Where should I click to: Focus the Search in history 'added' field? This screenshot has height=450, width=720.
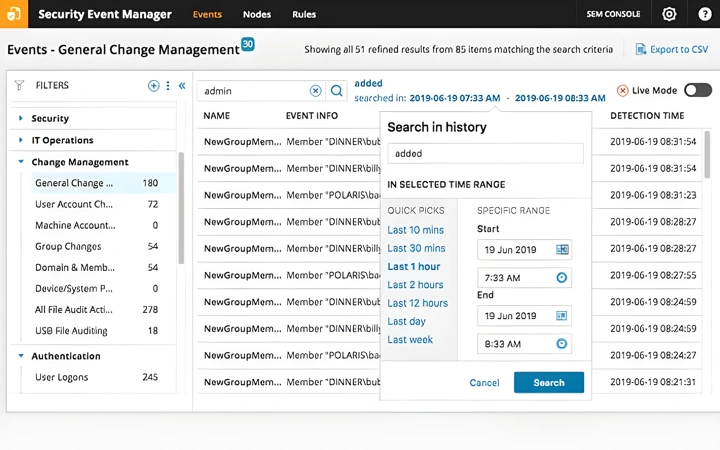point(485,153)
